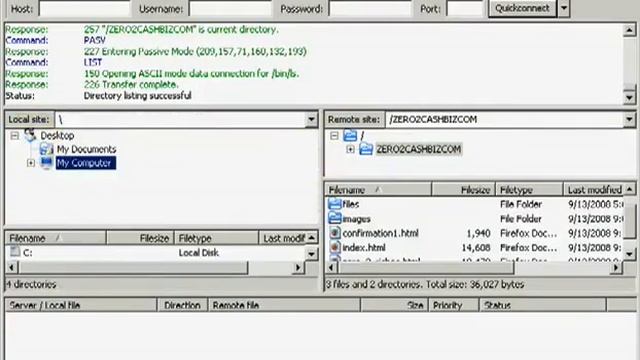640x360 pixels.
Task: Sort remote list by Filesize column
Action: coord(463,190)
